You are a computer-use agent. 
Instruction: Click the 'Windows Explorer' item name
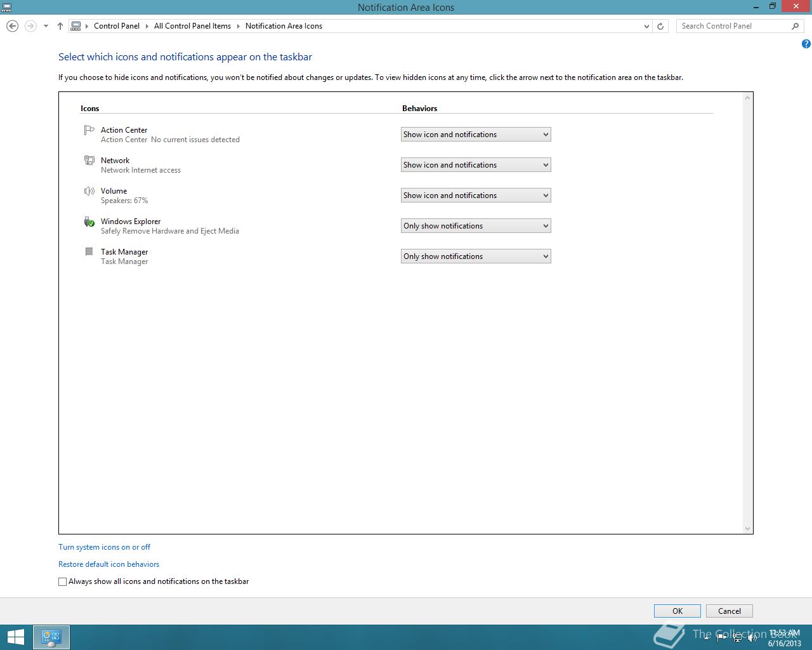pos(131,222)
